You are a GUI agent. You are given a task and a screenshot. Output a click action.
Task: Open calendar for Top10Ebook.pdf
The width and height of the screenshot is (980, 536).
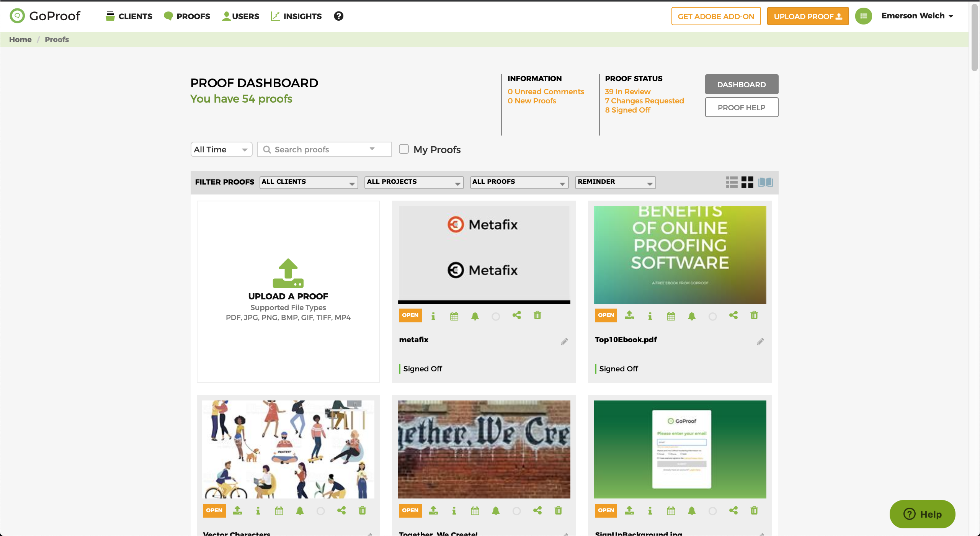tap(671, 316)
